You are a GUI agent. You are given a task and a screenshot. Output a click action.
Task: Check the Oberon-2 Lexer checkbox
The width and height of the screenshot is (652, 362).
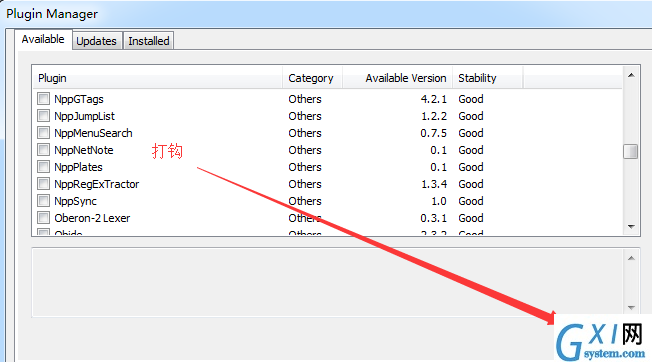43,218
